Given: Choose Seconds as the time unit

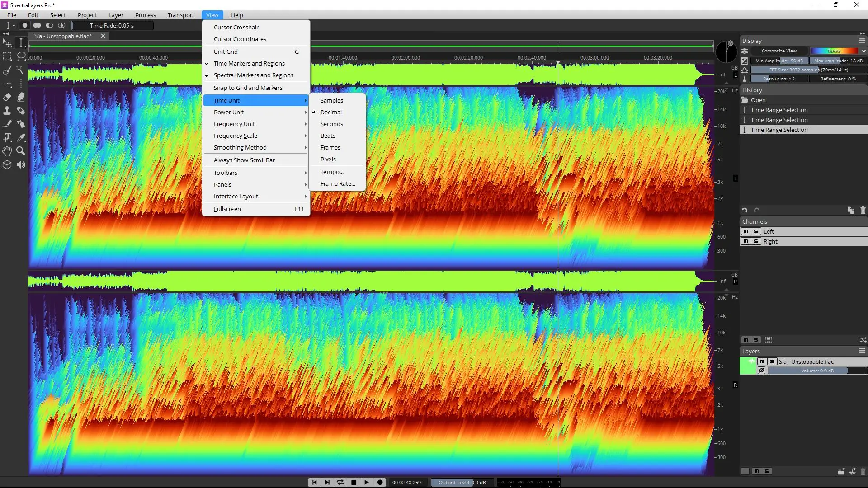Looking at the screenshot, I should pyautogui.click(x=331, y=124).
